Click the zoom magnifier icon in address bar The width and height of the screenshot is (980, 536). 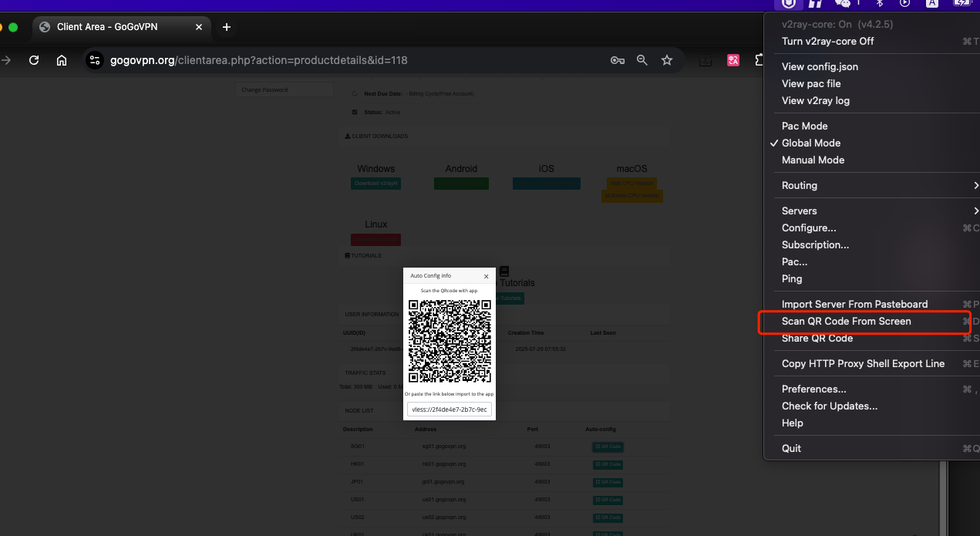[642, 60]
